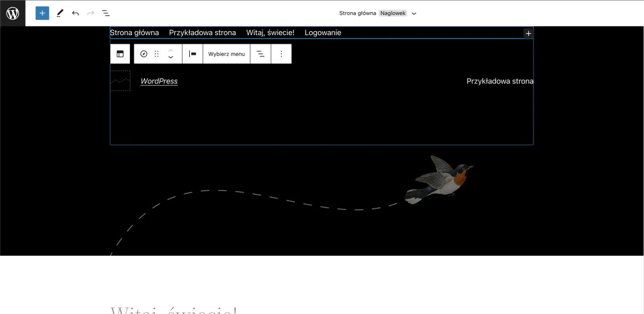
Task: Click the plus button to add a block to navigation
Action: pyautogui.click(x=528, y=33)
